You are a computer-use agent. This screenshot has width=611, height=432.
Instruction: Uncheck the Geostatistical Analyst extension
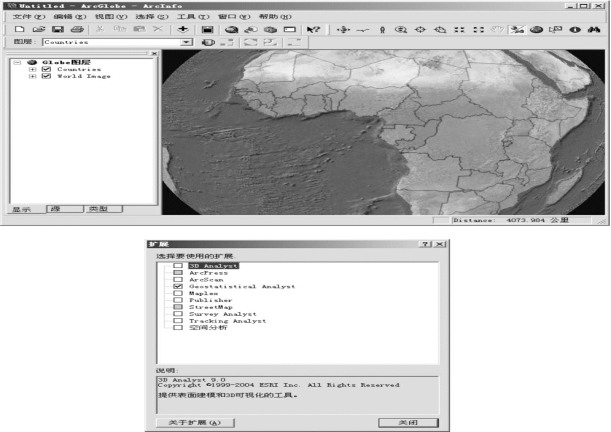tap(178, 286)
